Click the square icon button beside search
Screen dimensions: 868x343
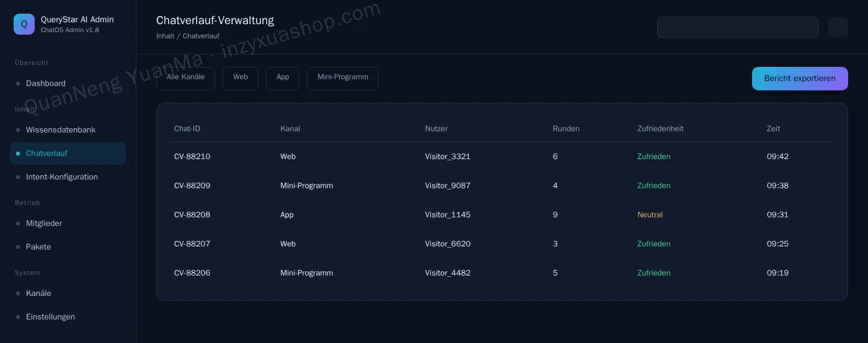[838, 27]
